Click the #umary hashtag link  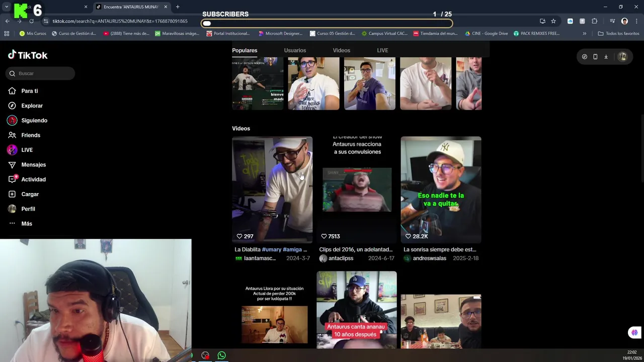click(271, 249)
